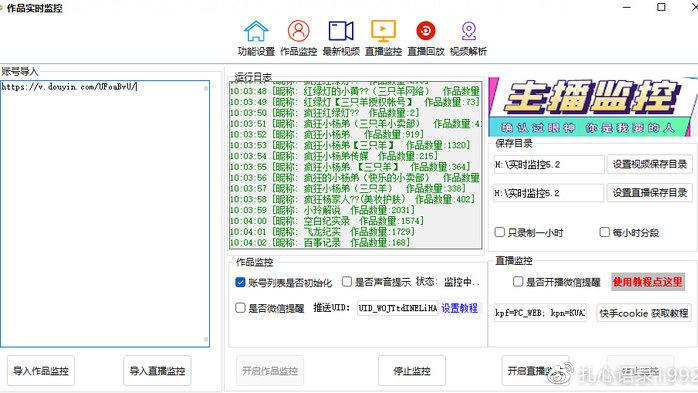Focus the video save path field

point(549,165)
